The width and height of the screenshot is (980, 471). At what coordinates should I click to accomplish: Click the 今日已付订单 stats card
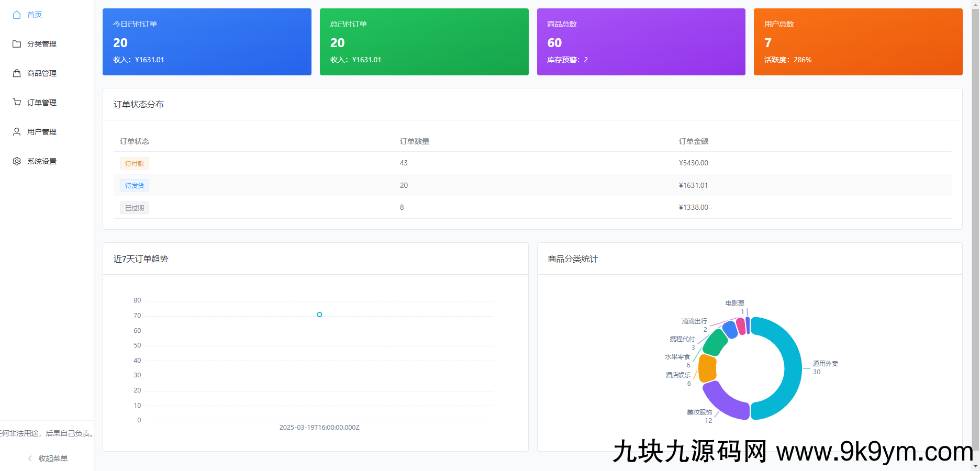(x=207, y=41)
